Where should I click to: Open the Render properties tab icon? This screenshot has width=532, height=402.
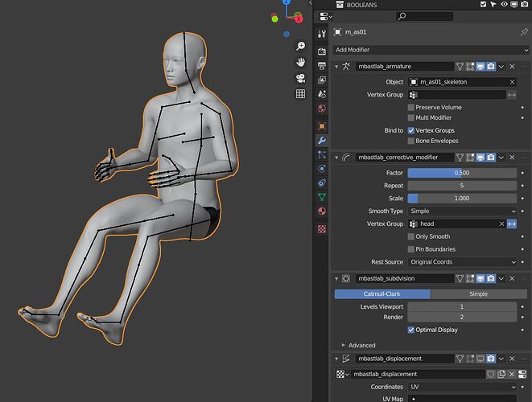[x=322, y=51]
